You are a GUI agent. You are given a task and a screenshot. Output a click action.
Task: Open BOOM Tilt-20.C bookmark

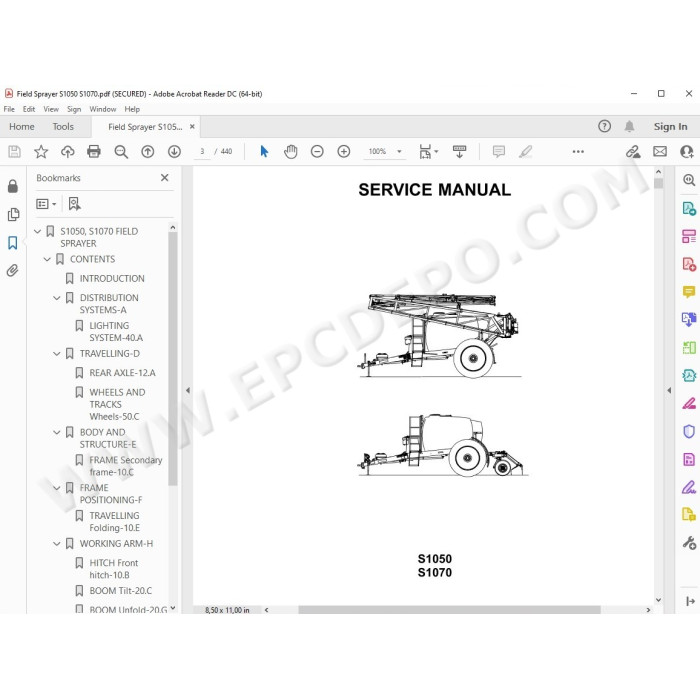[x=121, y=591]
